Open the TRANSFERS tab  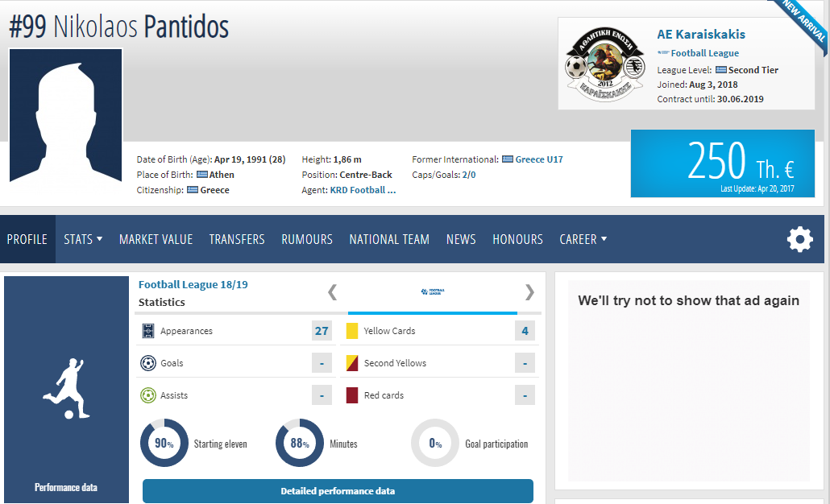point(237,240)
